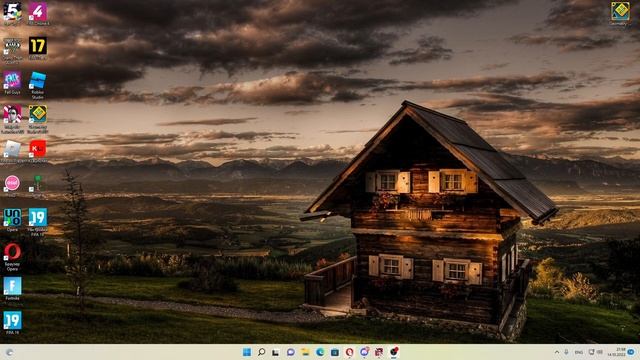640x360 pixels.
Task: Open the green figure desktop shortcut
Action: pyautogui.click(x=38, y=183)
